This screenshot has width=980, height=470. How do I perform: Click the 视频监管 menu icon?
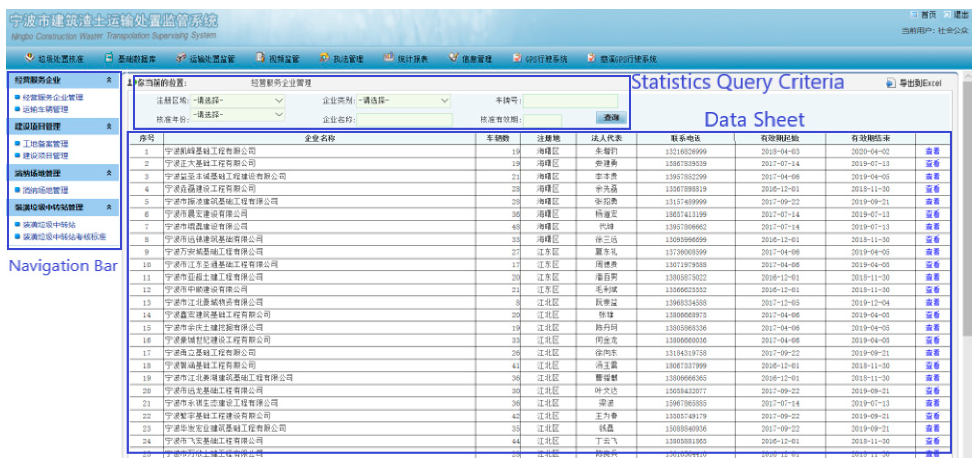pos(260,57)
